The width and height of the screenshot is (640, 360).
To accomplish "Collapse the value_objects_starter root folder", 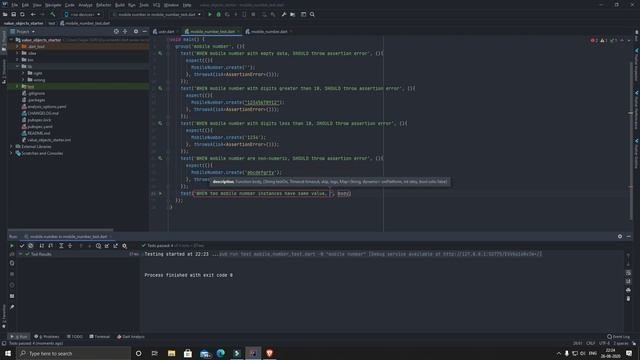I will point(11,40).
